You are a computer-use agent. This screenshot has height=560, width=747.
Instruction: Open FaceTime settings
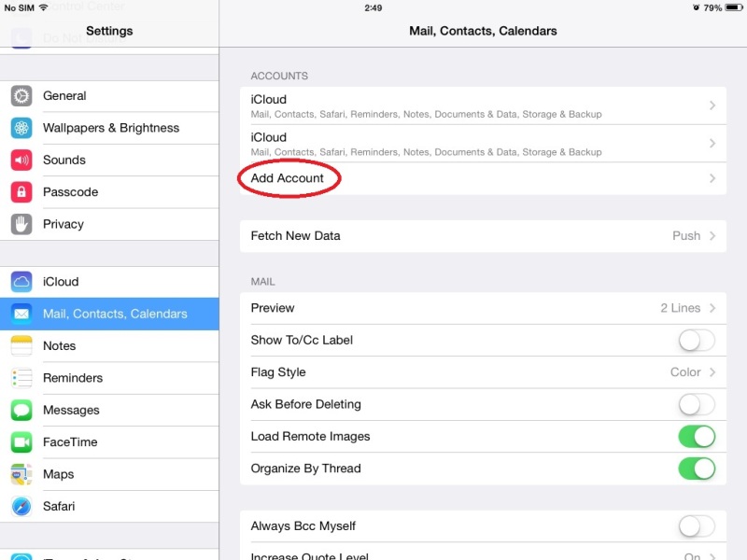point(109,441)
